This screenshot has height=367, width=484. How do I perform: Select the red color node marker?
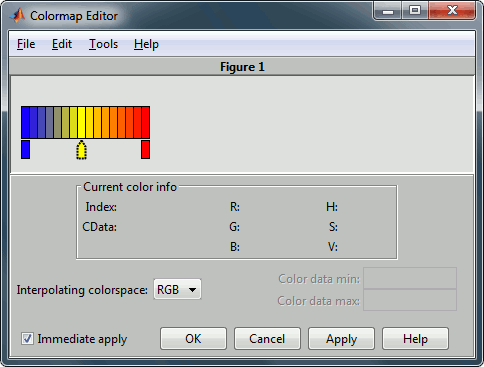tap(145, 149)
